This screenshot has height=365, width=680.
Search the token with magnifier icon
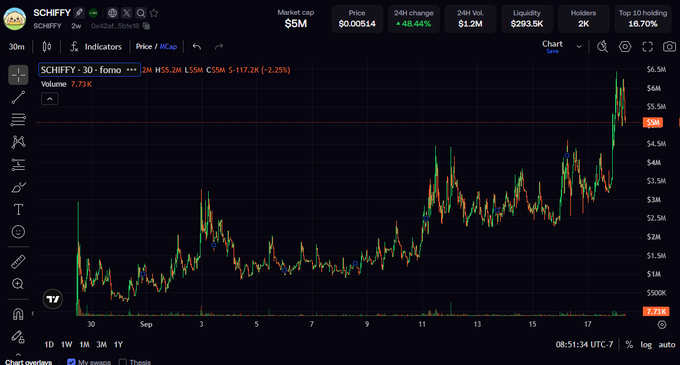(141, 13)
